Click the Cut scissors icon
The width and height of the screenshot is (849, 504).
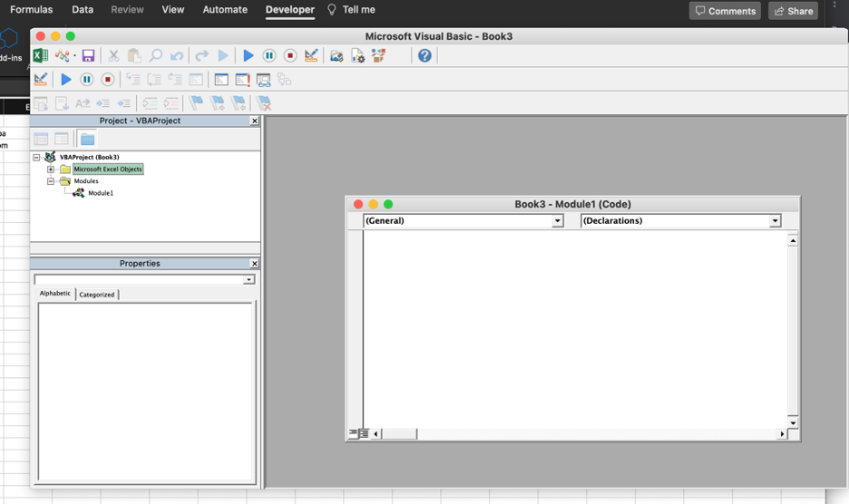[x=113, y=55]
